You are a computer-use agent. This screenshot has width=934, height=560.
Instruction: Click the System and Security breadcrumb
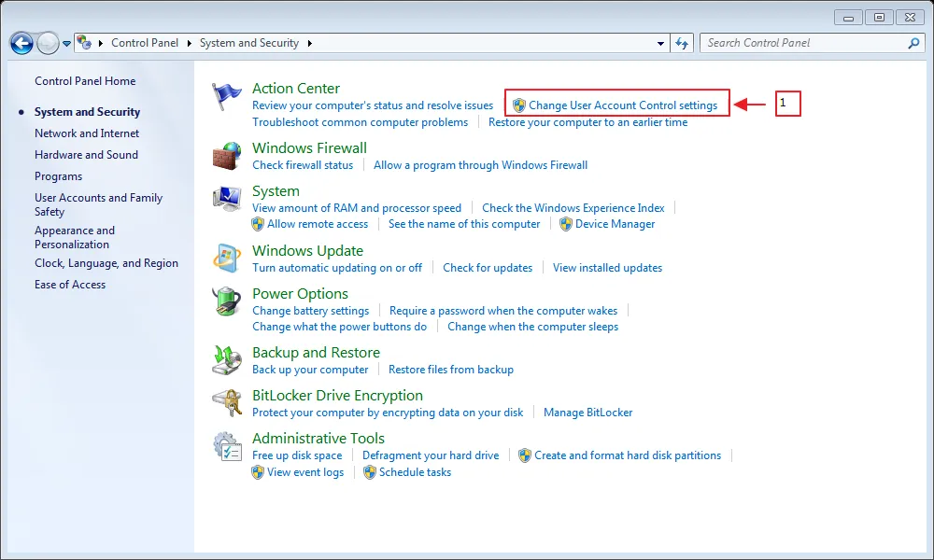249,43
